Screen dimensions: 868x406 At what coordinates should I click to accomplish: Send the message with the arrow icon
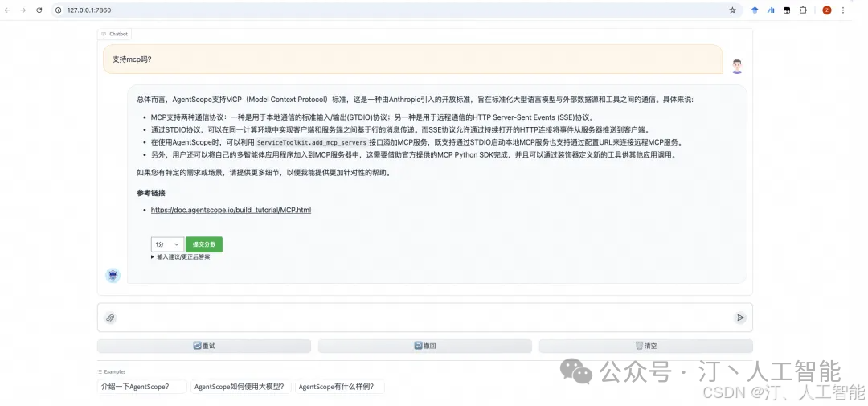(740, 318)
